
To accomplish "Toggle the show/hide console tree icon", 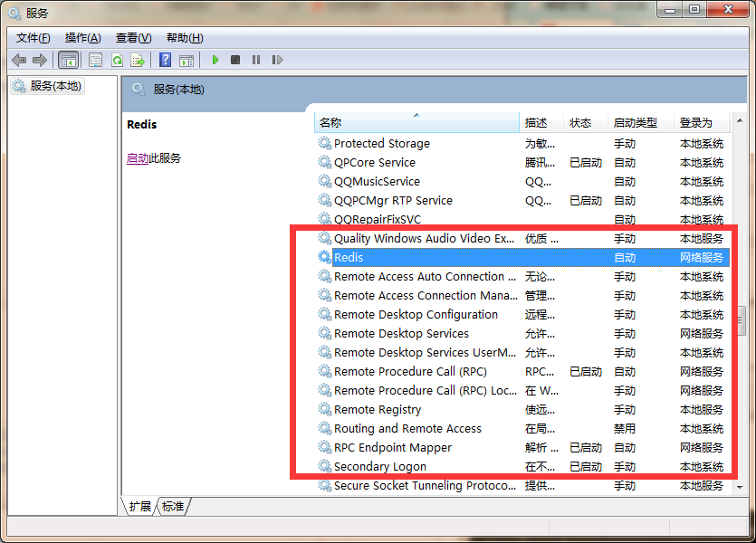I will pyautogui.click(x=68, y=61).
